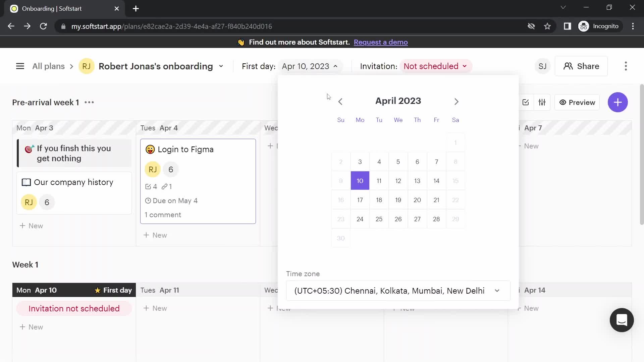Click the star First day icon
The height and width of the screenshot is (362, 644).
(97, 290)
